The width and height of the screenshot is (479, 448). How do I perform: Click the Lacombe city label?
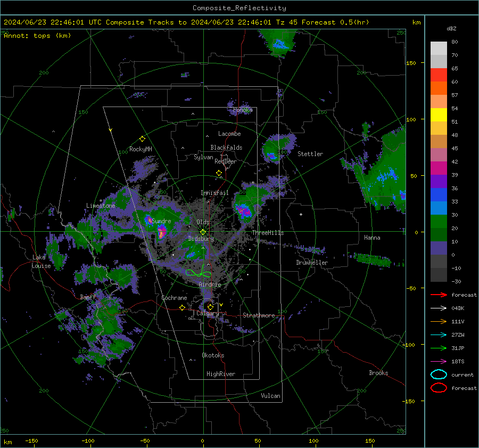229,134
